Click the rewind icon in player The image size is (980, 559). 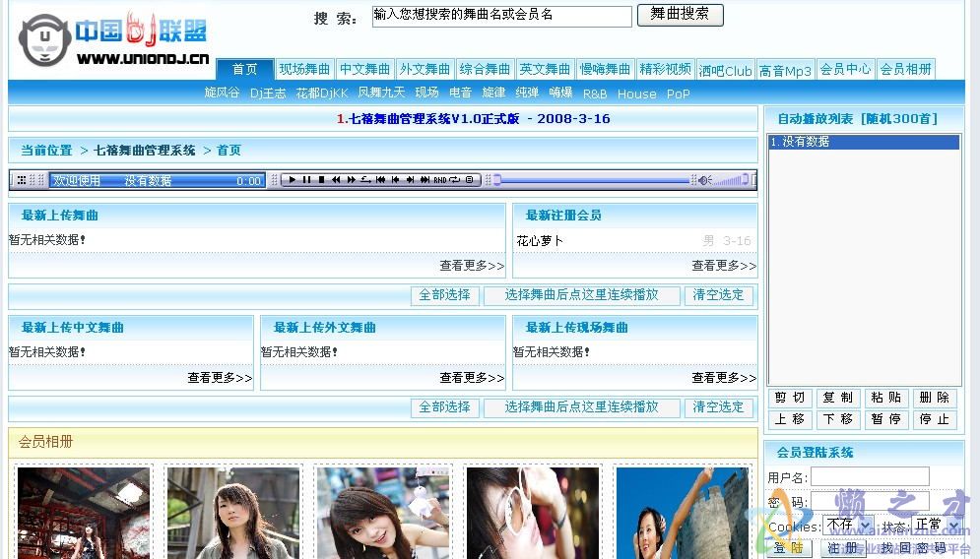click(x=336, y=180)
